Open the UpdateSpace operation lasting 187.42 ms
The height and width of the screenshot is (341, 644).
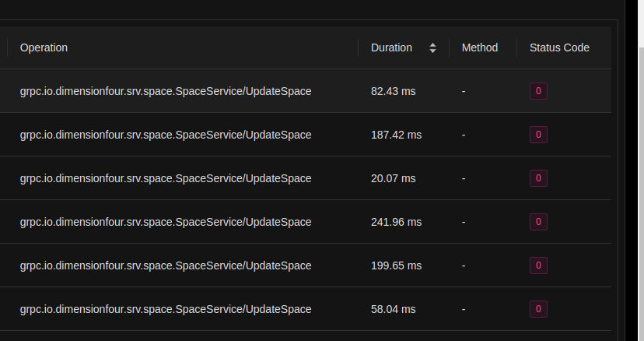coord(166,135)
